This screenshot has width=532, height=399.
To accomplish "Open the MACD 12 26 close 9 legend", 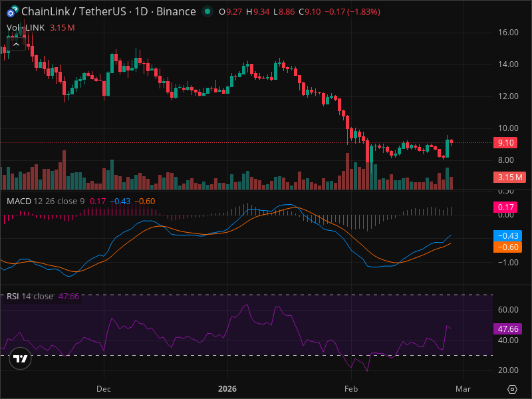I will pos(45,201).
